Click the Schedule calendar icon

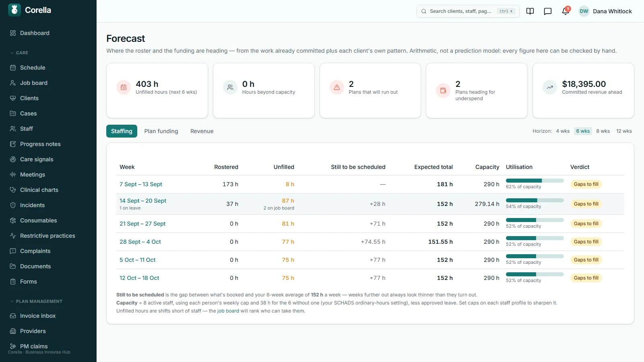pos(13,68)
